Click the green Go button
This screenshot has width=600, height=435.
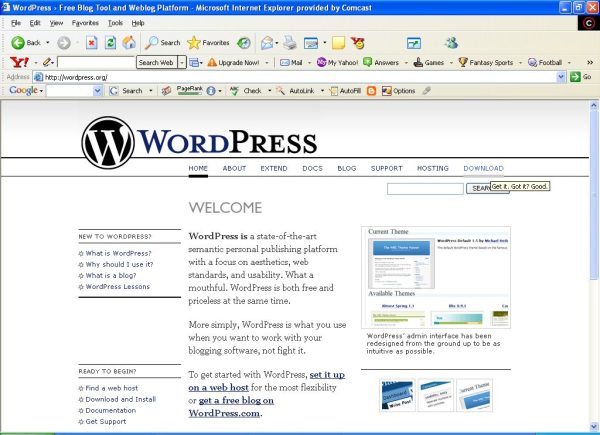tap(580, 77)
